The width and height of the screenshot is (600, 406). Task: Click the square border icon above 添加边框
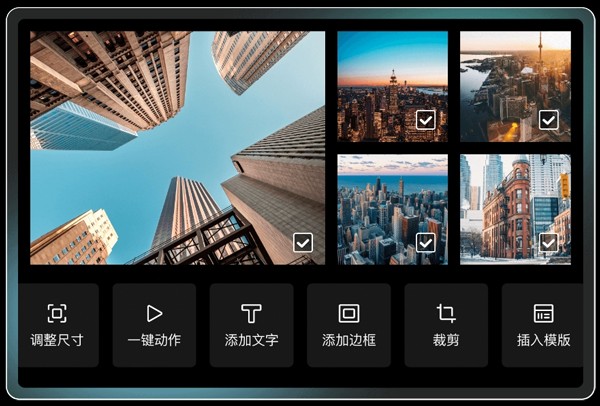coord(348,313)
